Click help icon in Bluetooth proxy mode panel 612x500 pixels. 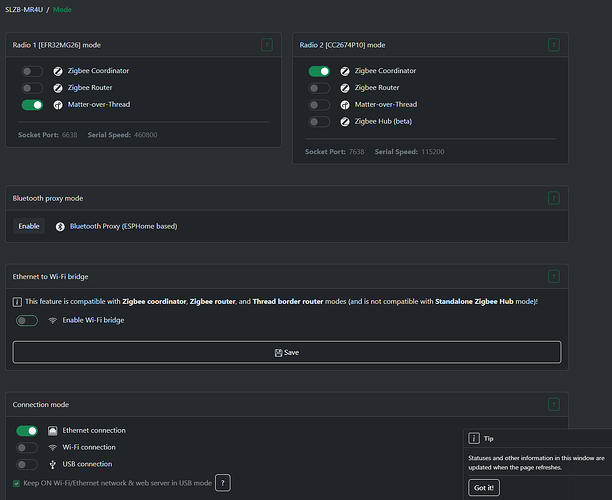(554, 198)
